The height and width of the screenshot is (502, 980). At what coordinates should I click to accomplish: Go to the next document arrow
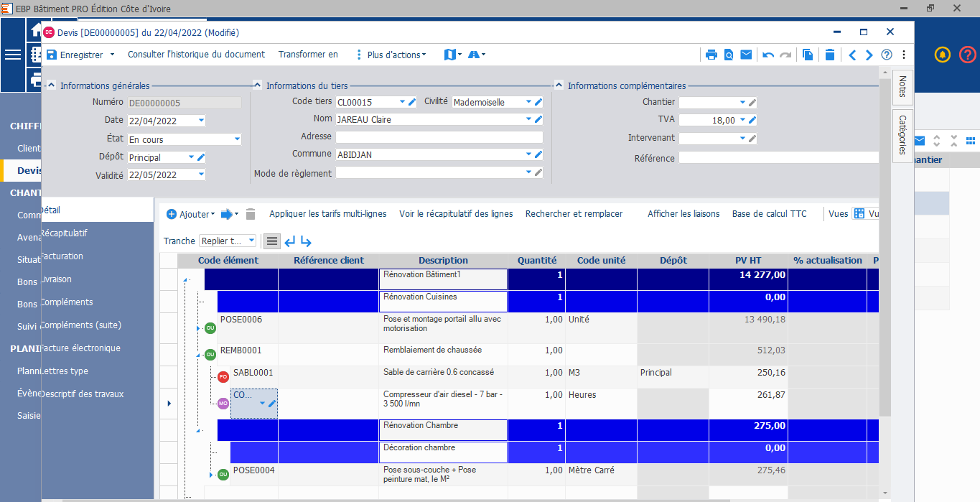click(869, 55)
